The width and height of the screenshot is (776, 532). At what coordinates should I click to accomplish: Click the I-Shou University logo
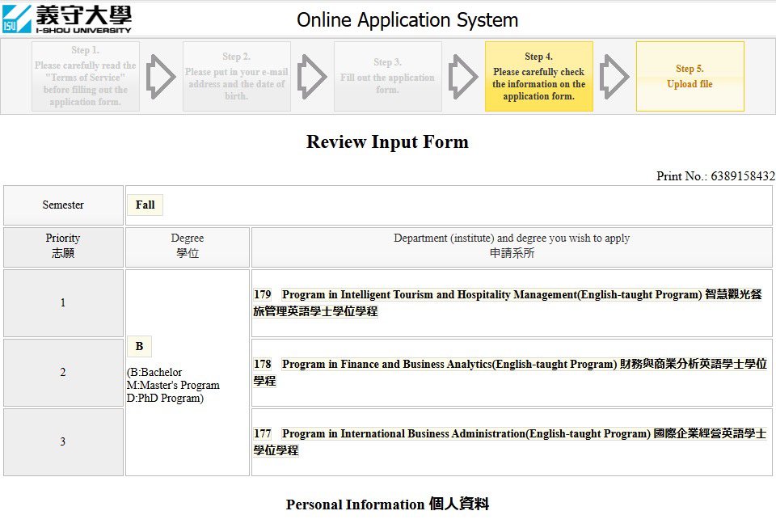(67, 18)
